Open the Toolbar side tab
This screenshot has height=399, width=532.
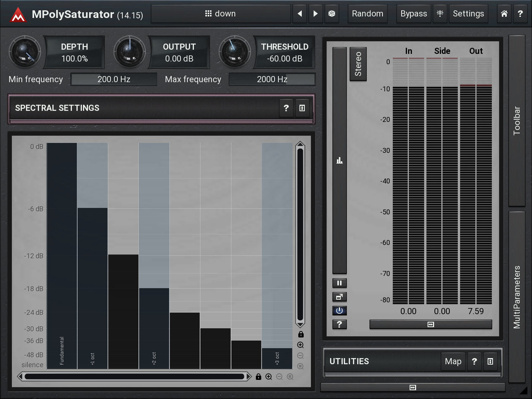(x=517, y=120)
